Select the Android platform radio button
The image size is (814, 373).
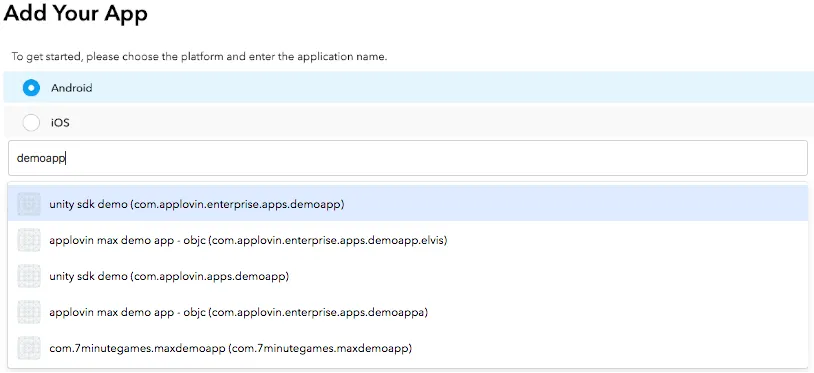click(31, 88)
